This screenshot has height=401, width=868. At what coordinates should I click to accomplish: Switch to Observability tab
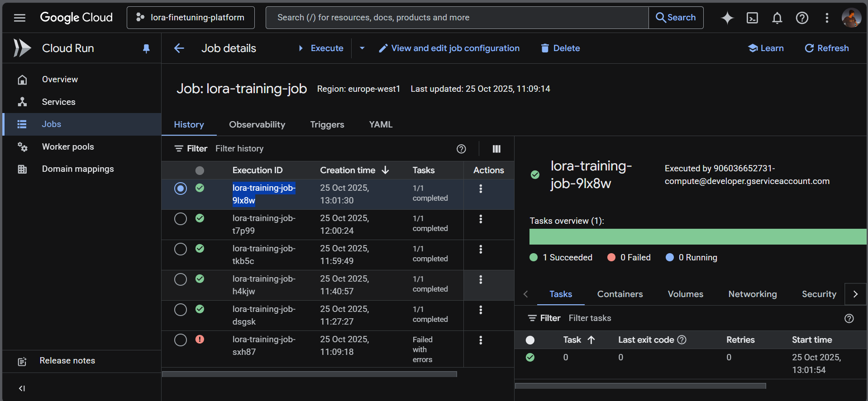[257, 125]
